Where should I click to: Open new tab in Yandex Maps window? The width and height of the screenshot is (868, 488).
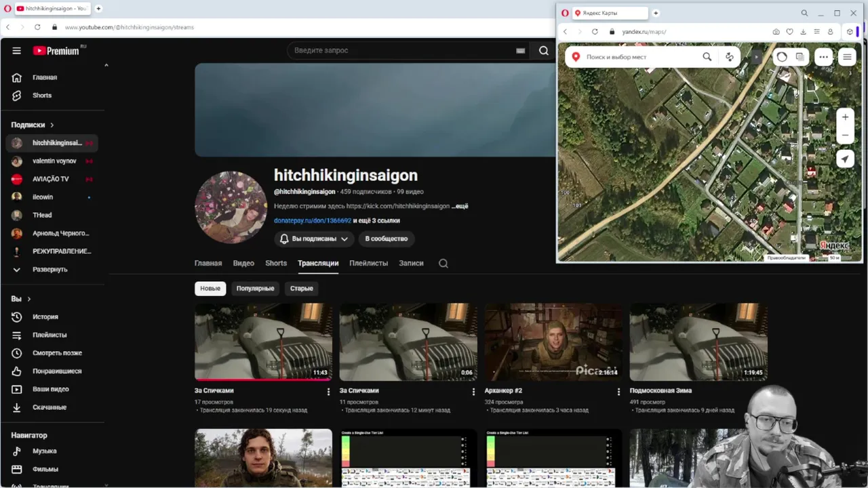click(x=656, y=13)
